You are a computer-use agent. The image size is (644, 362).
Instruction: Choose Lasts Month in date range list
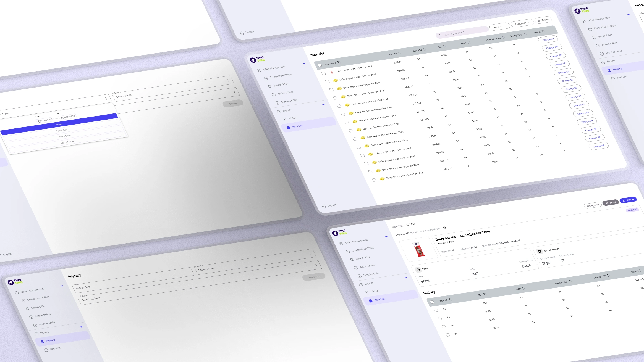[x=67, y=142]
